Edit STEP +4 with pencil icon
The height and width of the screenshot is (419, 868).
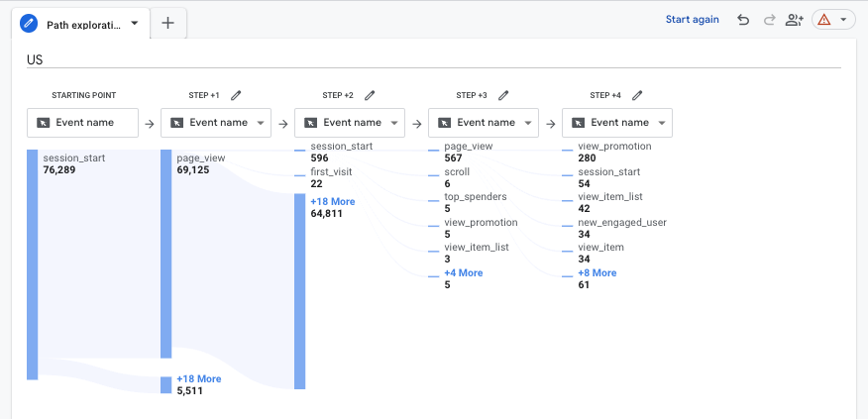(637, 95)
